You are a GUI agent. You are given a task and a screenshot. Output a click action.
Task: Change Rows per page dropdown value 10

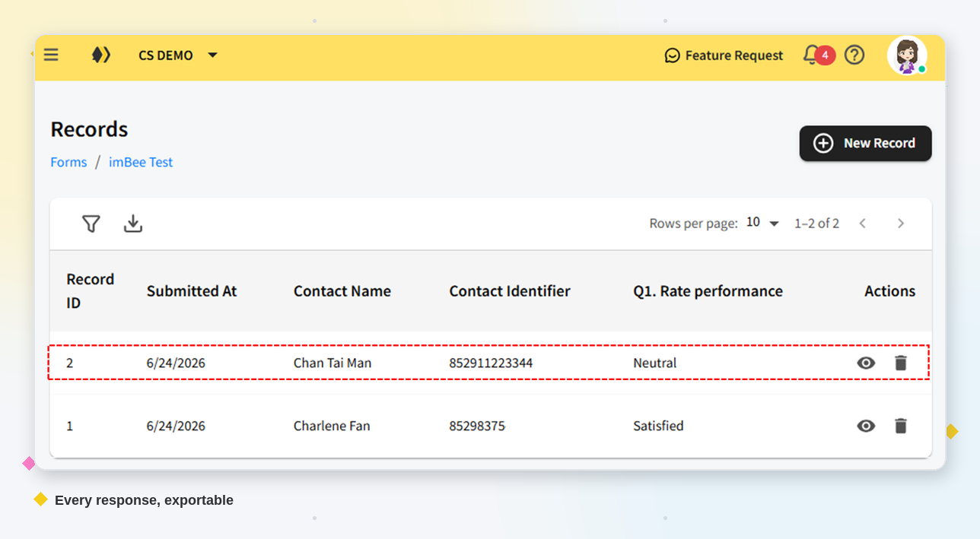(762, 223)
